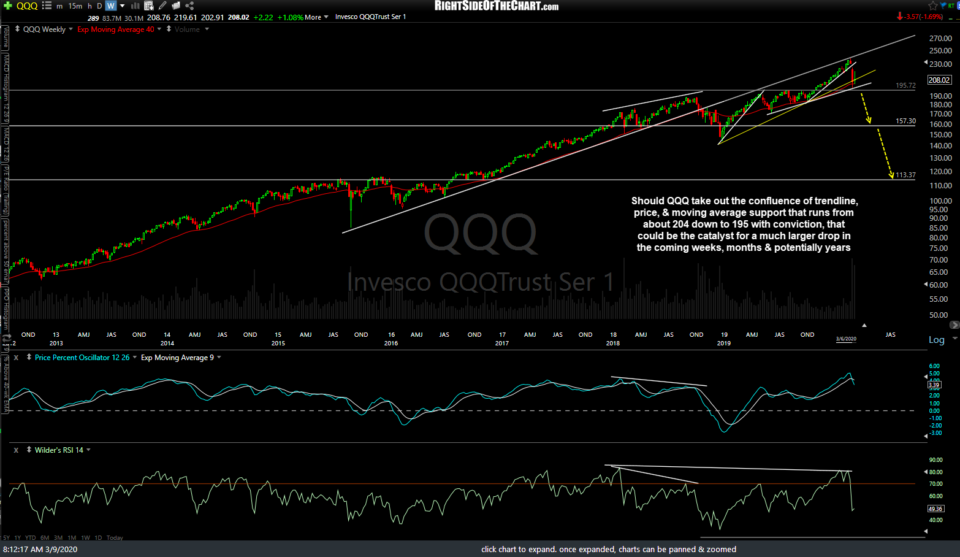Zoom chart to 6M range
960x557 pixels.
pyautogui.click(x=45, y=537)
